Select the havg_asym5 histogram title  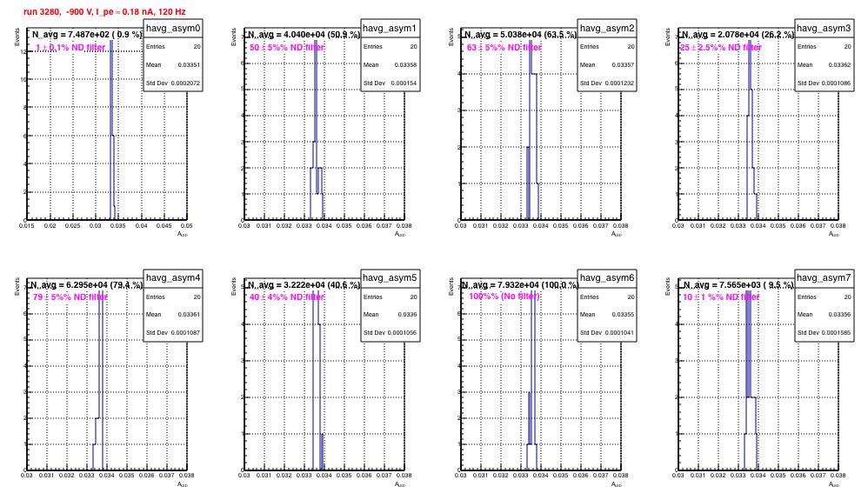pyautogui.click(x=390, y=277)
